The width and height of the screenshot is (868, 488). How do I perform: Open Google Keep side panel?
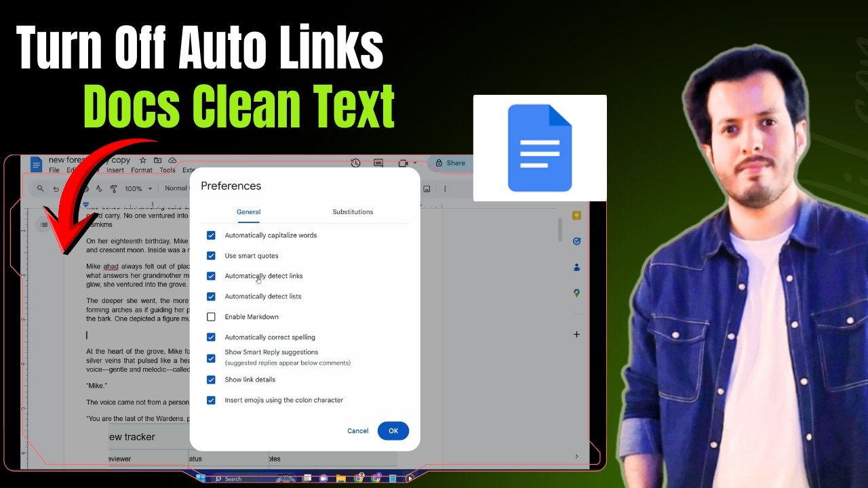[576, 216]
